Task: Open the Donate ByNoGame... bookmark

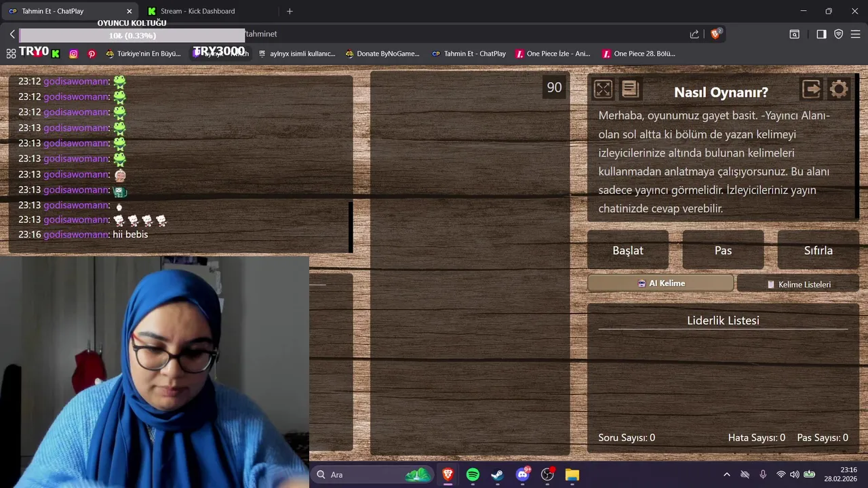Action: (382, 54)
